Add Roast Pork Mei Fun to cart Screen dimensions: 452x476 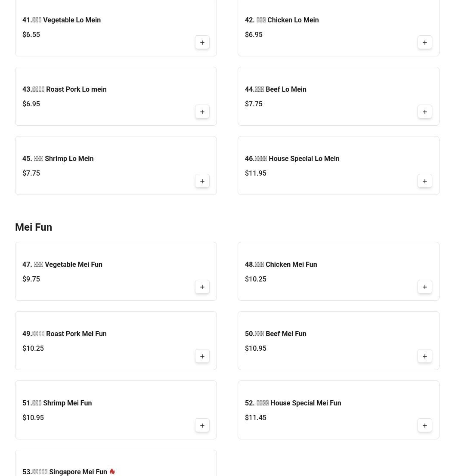click(x=202, y=356)
